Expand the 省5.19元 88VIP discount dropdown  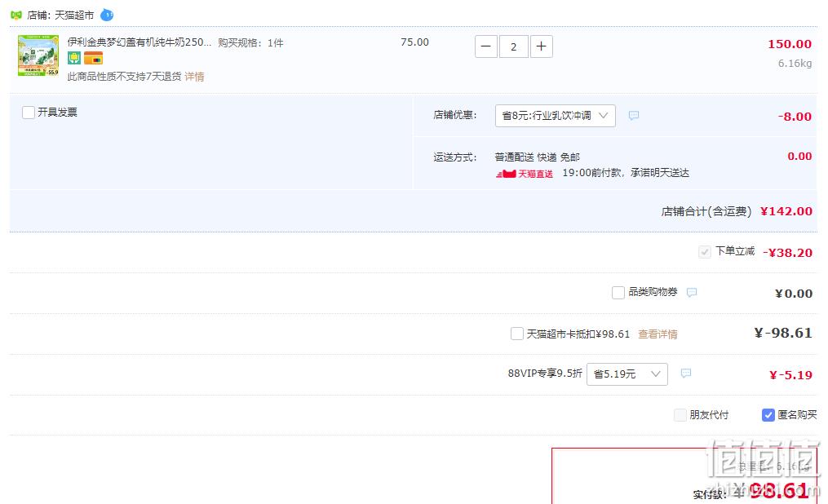pos(627,374)
